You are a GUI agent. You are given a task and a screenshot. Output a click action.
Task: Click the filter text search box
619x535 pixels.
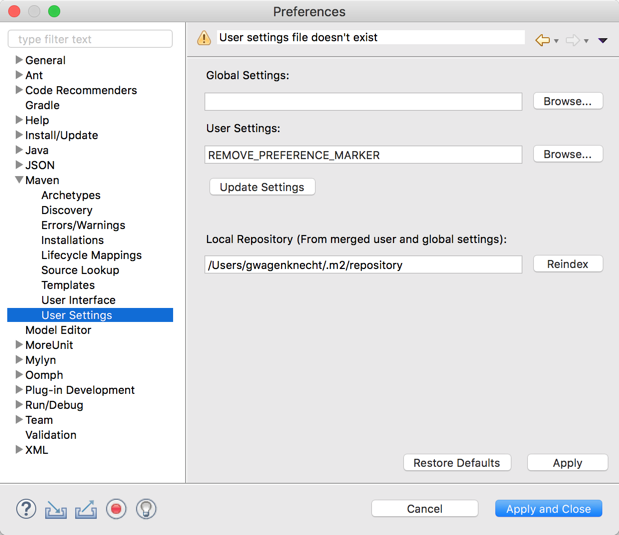pyautogui.click(x=90, y=39)
